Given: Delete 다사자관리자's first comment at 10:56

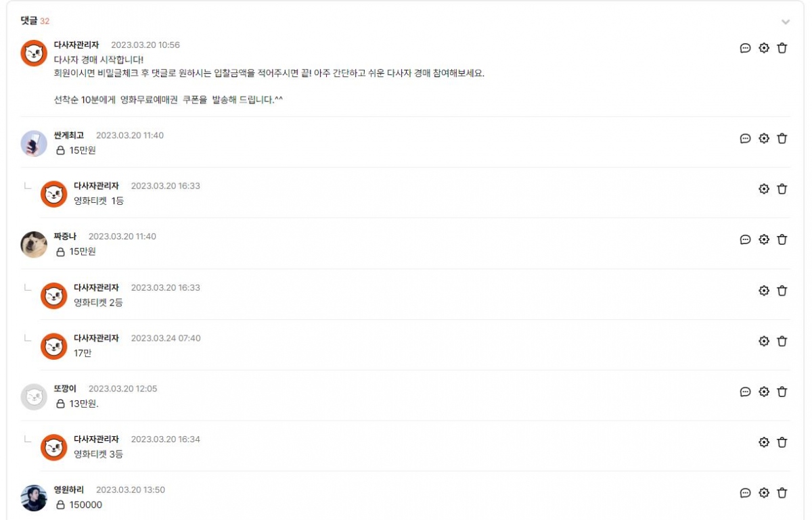Looking at the screenshot, I should [782, 48].
